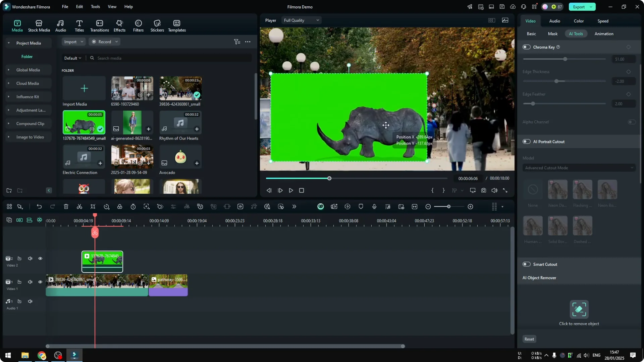Screen dimensions: 644x362
Task: Click the Crop tool in the timeline toolbar
Action: tap(93, 206)
